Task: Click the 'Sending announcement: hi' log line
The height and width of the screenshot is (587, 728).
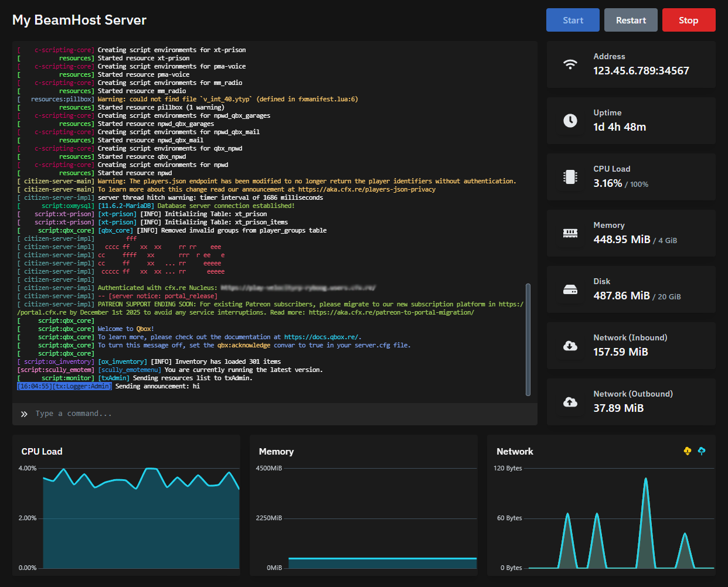Action: (158, 386)
